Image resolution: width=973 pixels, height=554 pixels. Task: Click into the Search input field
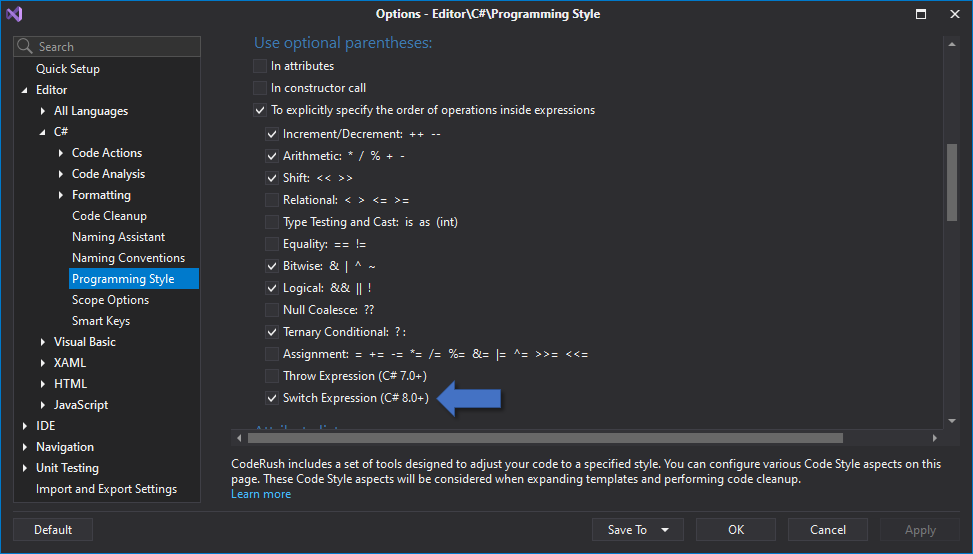[115, 47]
